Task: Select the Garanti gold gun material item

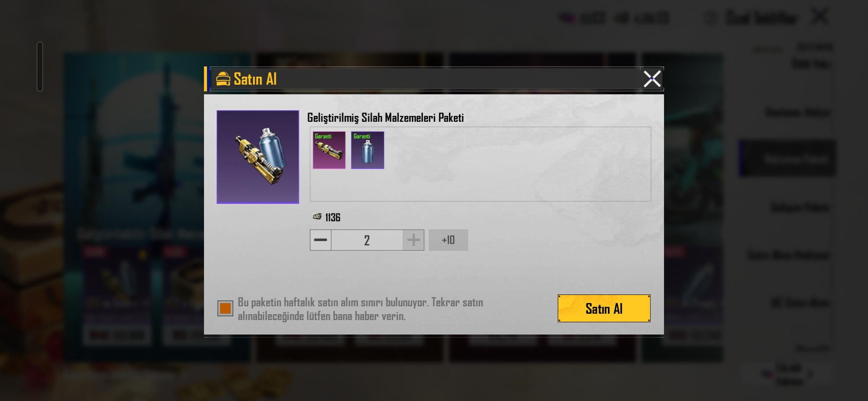Action: click(x=329, y=150)
